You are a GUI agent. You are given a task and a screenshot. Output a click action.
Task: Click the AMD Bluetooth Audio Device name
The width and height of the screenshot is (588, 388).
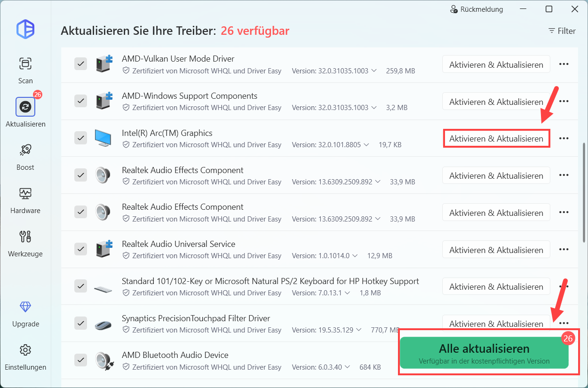175,355
